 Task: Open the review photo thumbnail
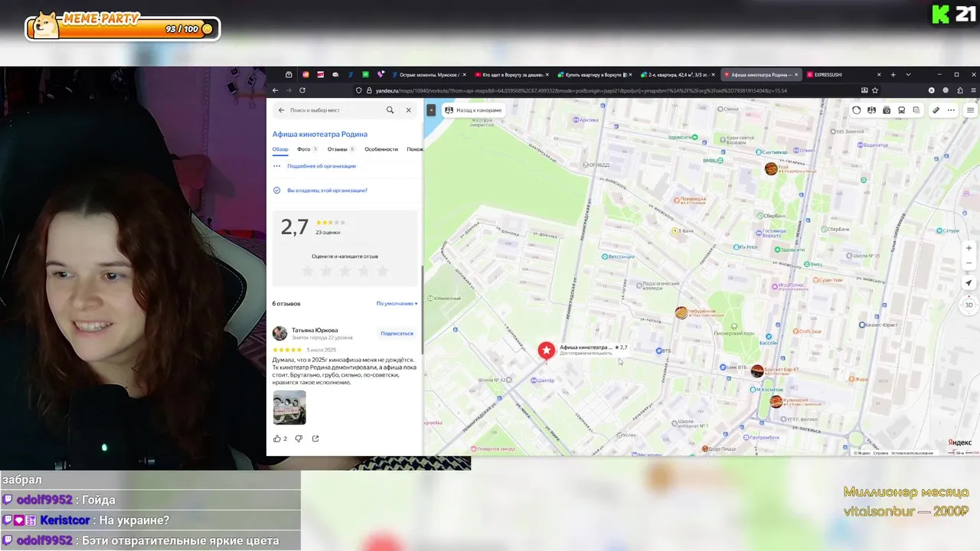pyautogui.click(x=289, y=408)
